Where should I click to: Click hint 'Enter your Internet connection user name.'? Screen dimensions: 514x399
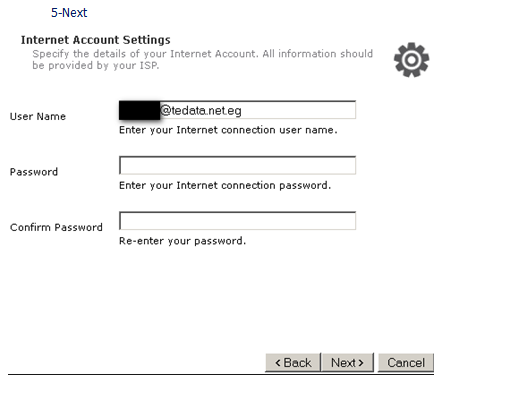(228, 130)
